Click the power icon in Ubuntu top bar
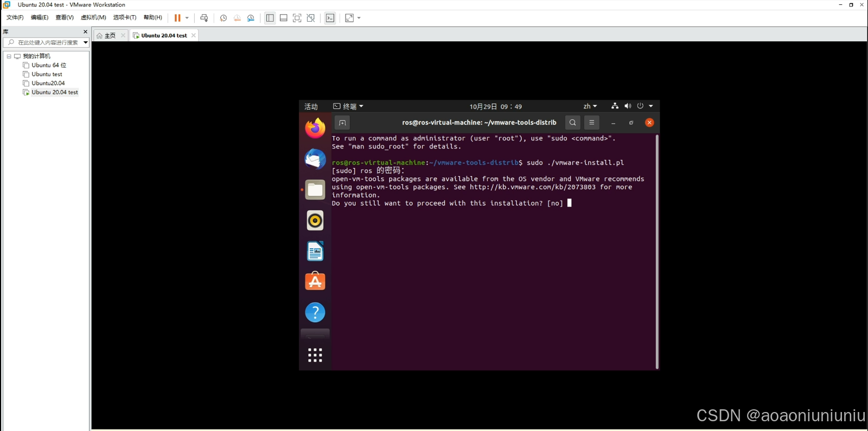The height and width of the screenshot is (431, 868). click(x=640, y=106)
